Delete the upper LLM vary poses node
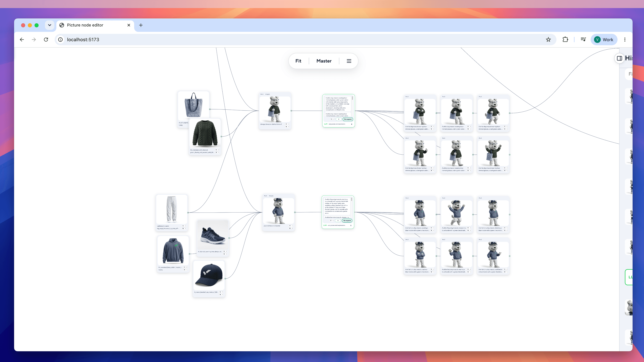This screenshot has height=362, width=644. click(352, 124)
